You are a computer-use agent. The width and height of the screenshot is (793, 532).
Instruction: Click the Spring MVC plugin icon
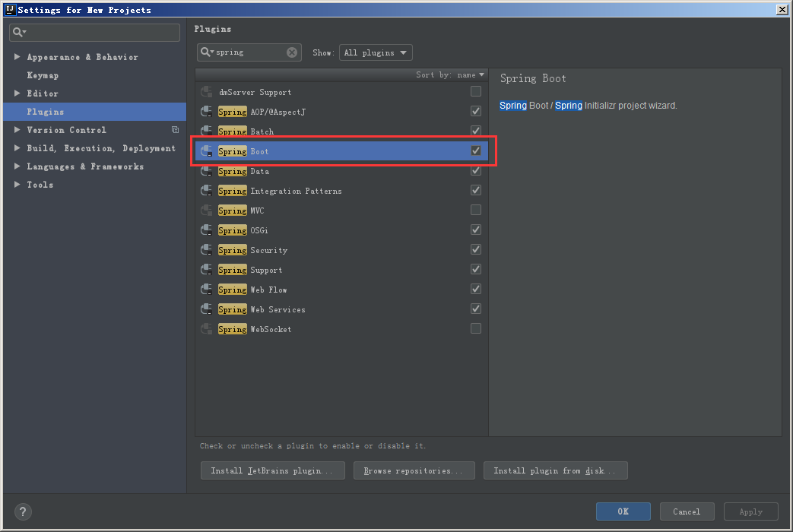pyautogui.click(x=206, y=211)
